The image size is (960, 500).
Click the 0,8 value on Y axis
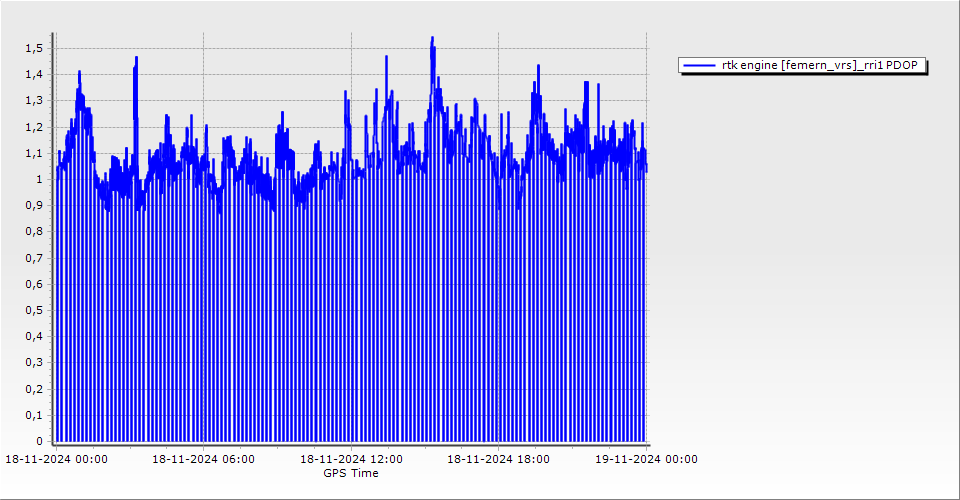point(34,232)
